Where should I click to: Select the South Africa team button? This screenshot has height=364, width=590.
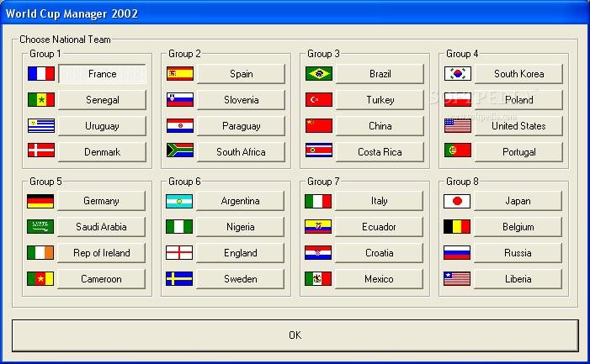click(242, 152)
